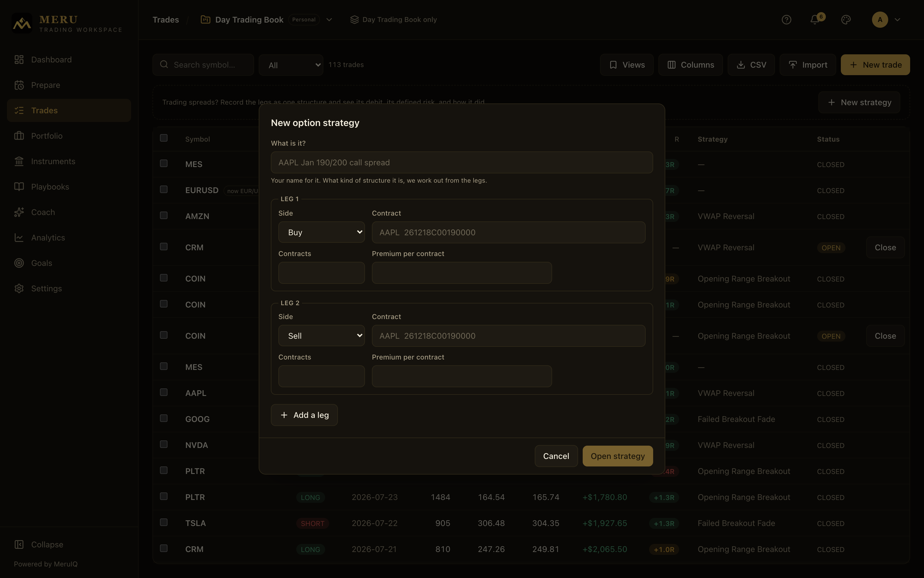Click the Settings gear icon

(x=19, y=288)
